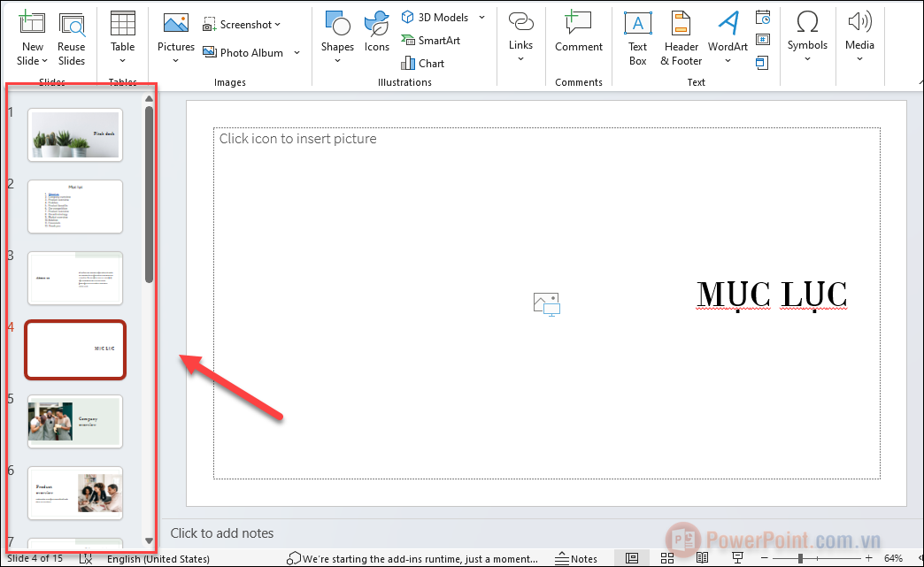The width and height of the screenshot is (924, 567).
Task: Insert Icons from the Illustrations group
Action: [376, 33]
